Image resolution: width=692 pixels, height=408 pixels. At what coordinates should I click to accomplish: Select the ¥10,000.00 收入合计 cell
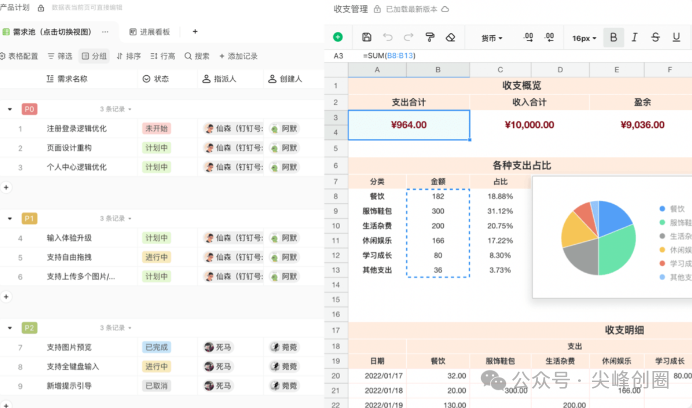(529, 125)
